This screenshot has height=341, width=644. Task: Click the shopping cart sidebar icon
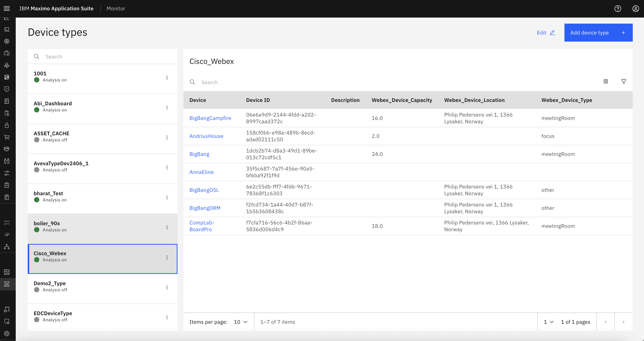click(x=7, y=137)
